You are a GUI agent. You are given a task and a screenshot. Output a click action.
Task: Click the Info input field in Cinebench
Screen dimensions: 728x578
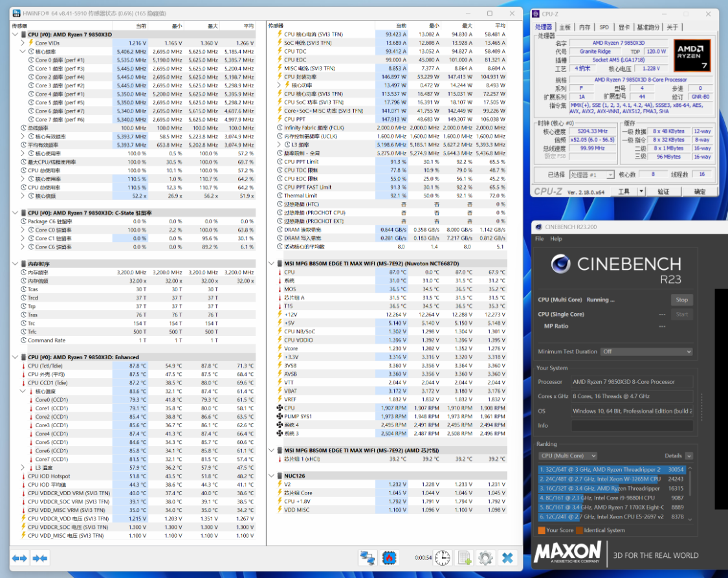pyautogui.click(x=632, y=426)
